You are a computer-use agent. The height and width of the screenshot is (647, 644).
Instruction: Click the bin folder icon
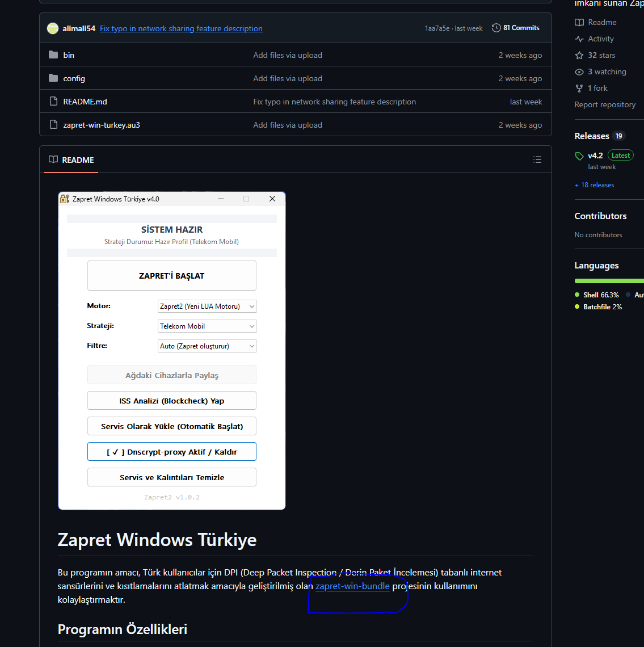click(53, 54)
